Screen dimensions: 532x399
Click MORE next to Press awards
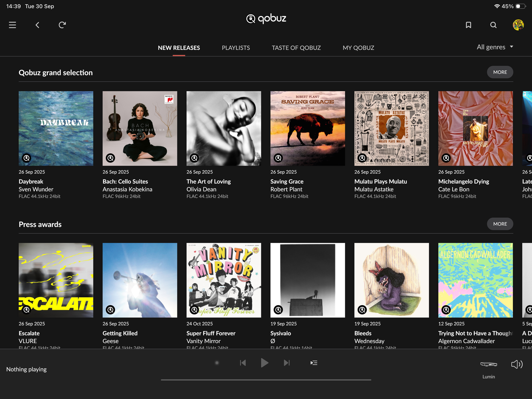coord(500,224)
